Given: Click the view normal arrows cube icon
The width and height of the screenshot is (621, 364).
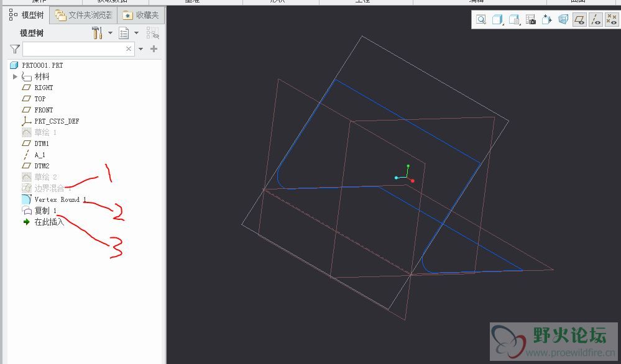Looking at the screenshot, I should tap(547, 19).
